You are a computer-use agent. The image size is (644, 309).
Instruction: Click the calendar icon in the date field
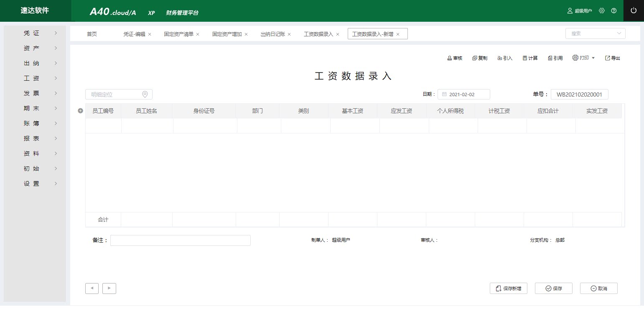coord(444,94)
